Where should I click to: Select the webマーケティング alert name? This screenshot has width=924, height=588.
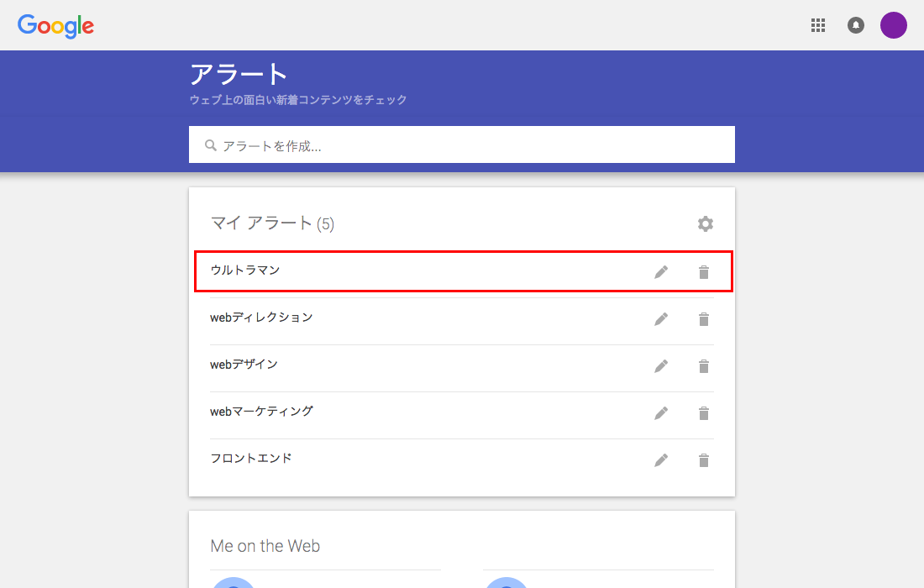261,412
